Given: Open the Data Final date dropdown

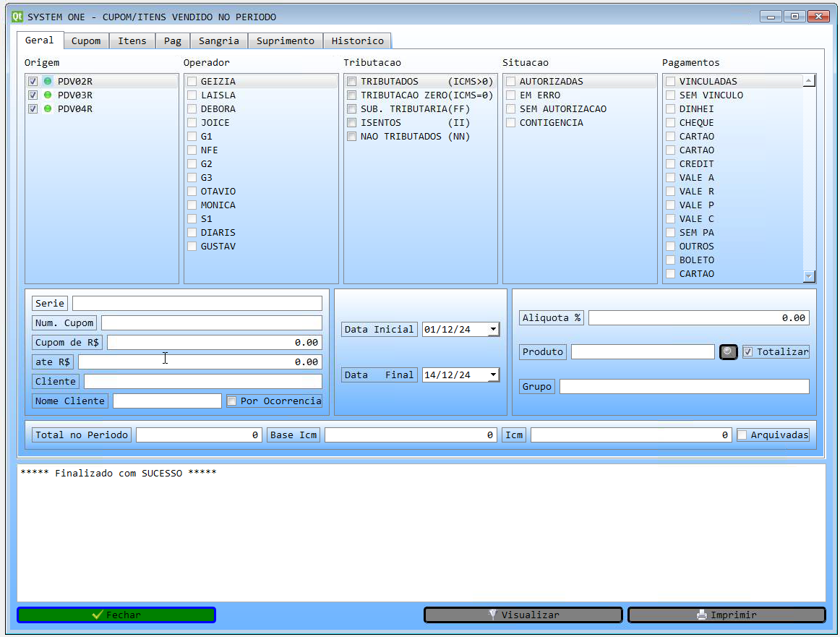Looking at the screenshot, I should 493,375.
